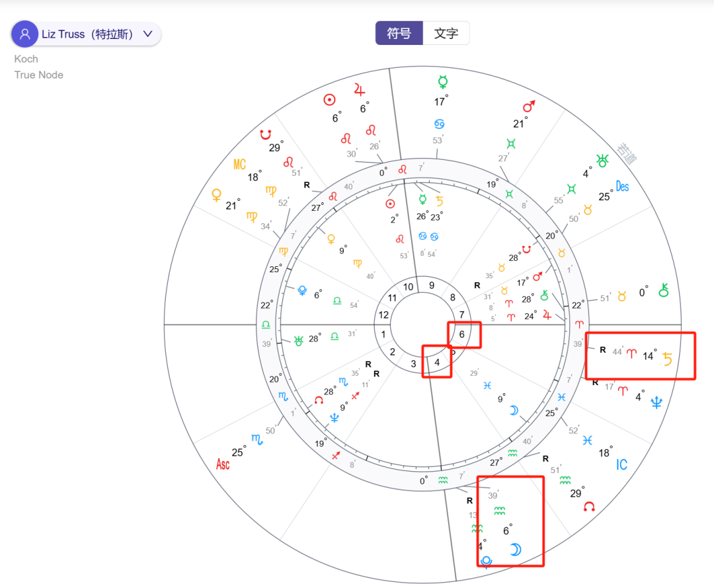Click house number 12 in the center wheel

(383, 314)
